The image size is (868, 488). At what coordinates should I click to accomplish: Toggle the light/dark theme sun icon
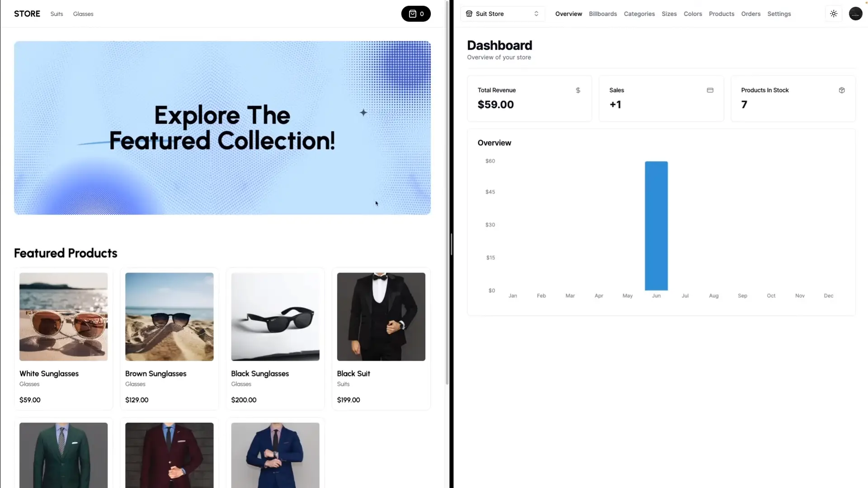834,14
